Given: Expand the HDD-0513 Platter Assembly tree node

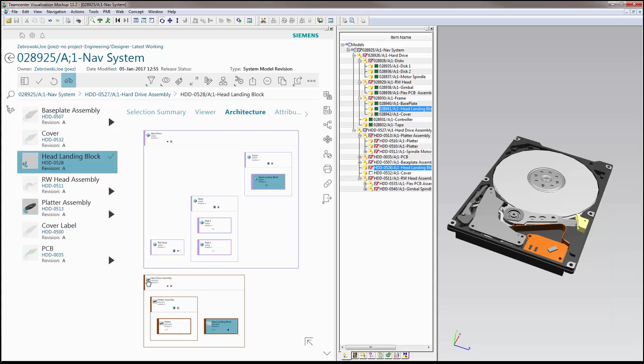Looking at the screenshot, I should [x=359, y=135].
